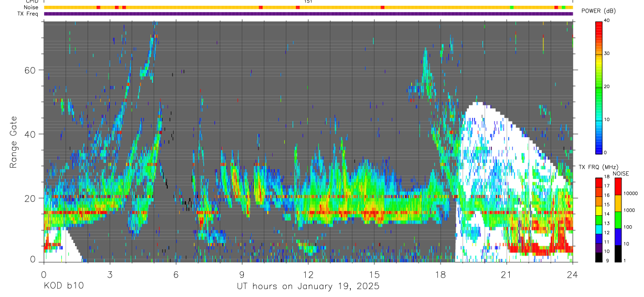Click the 9 MHz value on TX FRQ scale
644x297 pixels.
coord(607,261)
